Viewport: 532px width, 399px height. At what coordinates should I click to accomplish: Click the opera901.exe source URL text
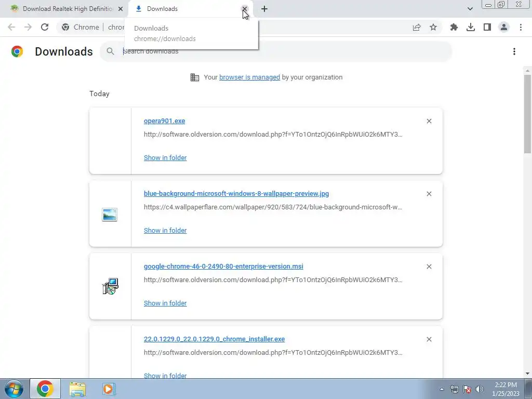[273, 135]
